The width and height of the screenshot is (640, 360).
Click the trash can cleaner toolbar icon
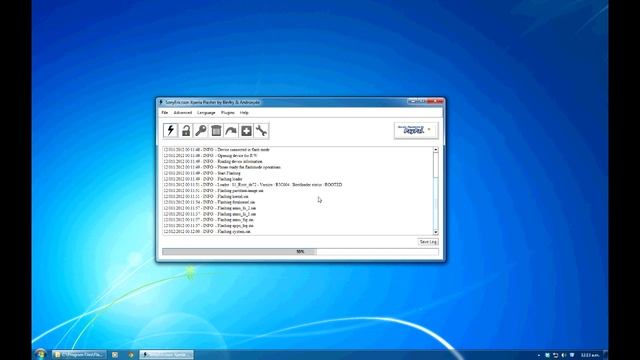tap(216, 131)
